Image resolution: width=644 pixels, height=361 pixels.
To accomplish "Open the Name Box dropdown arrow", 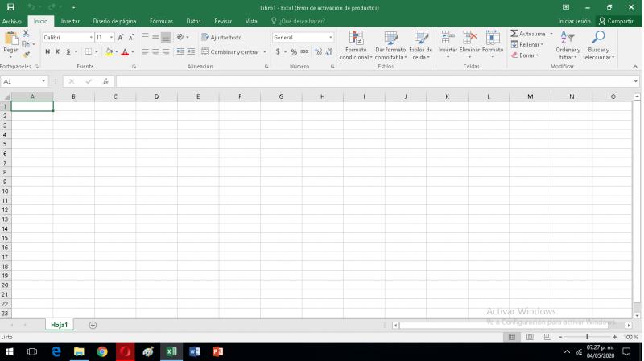I will coord(43,81).
